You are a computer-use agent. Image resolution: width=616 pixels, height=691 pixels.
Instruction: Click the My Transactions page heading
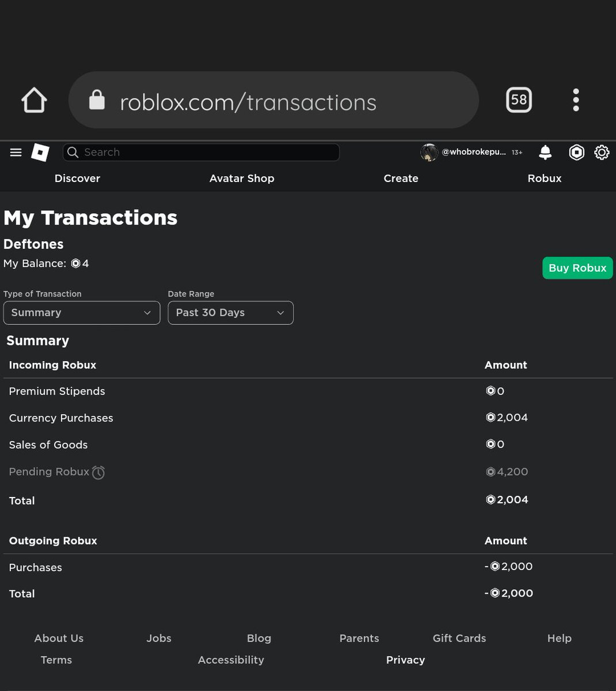coord(90,218)
